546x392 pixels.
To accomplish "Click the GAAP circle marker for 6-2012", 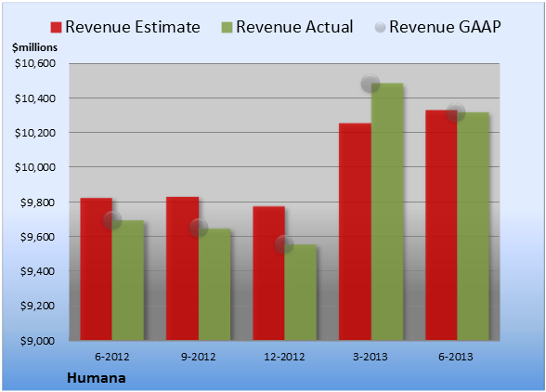I will [x=112, y=220].
